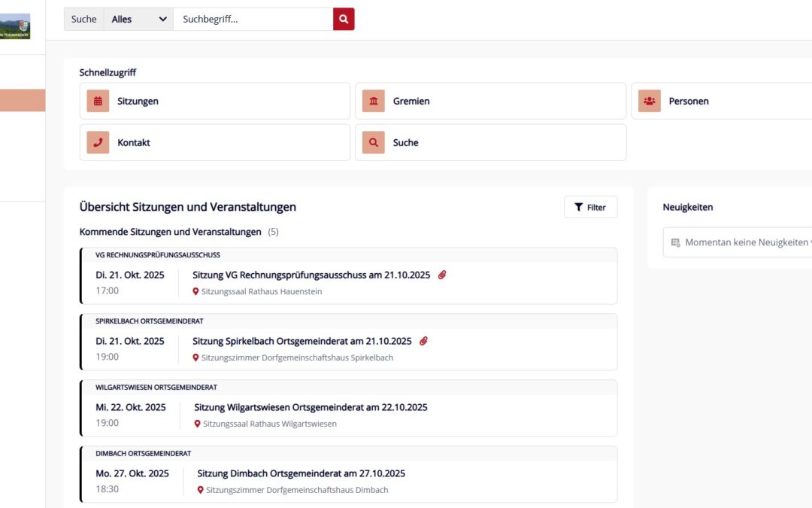This screenshot has height=508, width=812.
Task: Open Sitzung Dimbach Ortsgemeinderat am 27.10.2025
Action: coord(301,473)
